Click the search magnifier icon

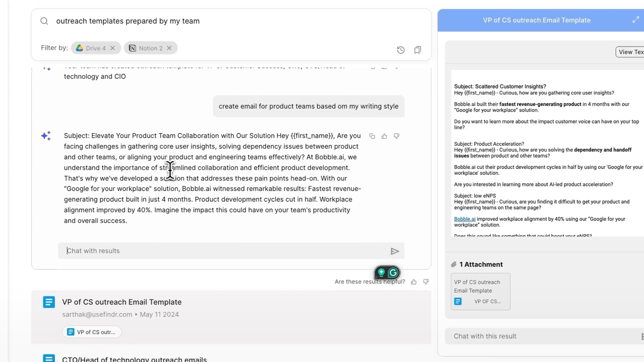click(44, 21)
